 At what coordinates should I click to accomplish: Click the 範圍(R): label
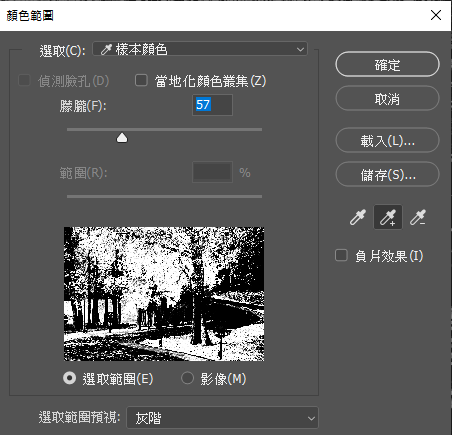pyautogui.click(x=83, y=173)
